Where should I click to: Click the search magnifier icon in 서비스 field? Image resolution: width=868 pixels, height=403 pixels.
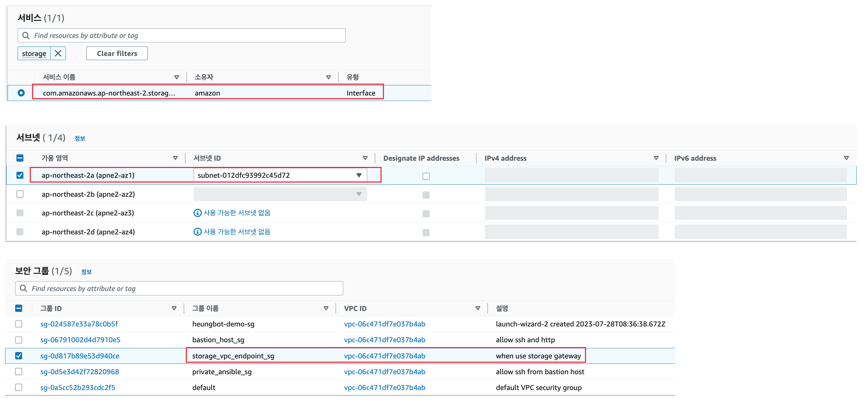point(26,35)
